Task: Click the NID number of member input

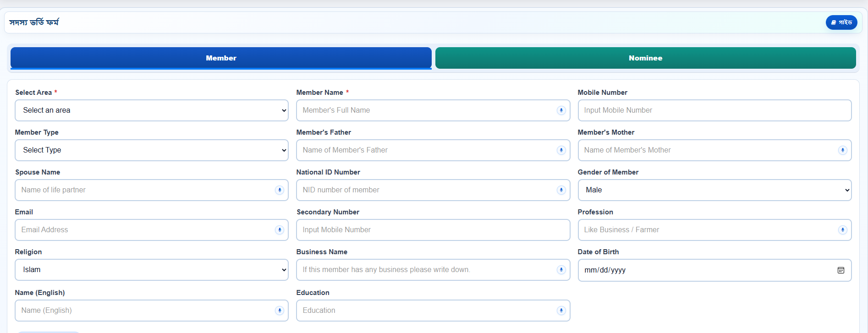Action: tap(433, 190)
